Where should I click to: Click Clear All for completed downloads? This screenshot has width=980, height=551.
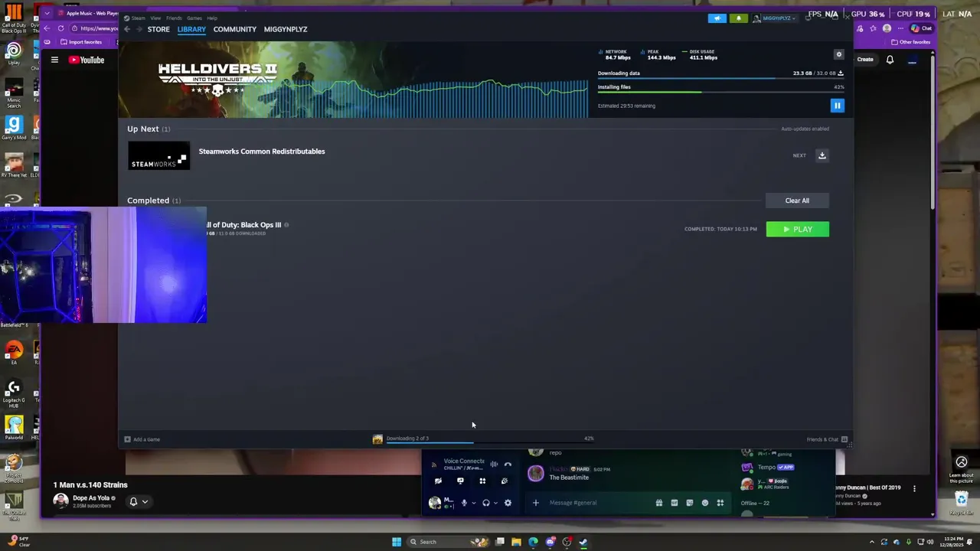click(x=797, y=201)
